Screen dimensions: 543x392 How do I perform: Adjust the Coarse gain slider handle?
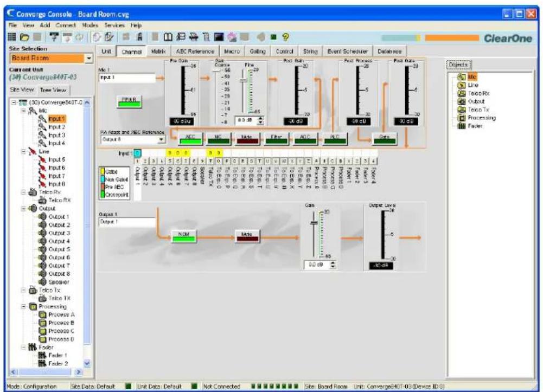coord(216,70)
